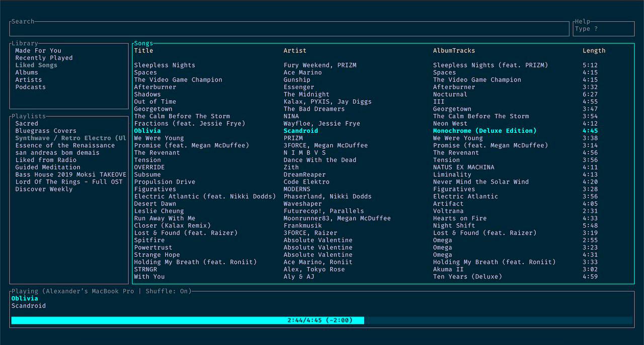The image size is (644, 345).
Task: Select highlighted song 'Oblivia' in Songs list
Action: (147, 131)
